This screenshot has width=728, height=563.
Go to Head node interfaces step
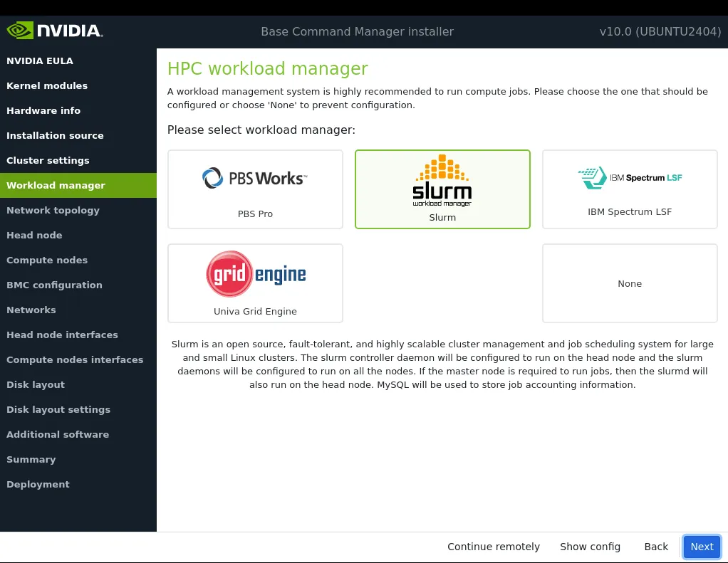point(78,335)
